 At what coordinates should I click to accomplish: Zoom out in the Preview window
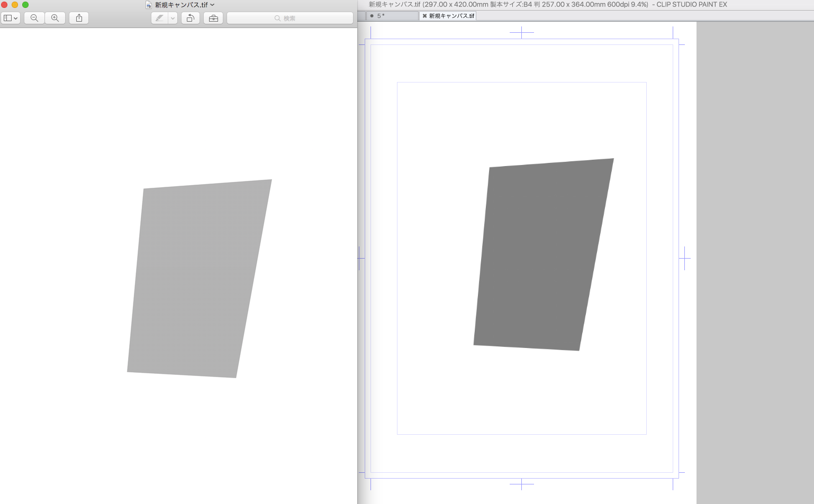tap(34, 18)
